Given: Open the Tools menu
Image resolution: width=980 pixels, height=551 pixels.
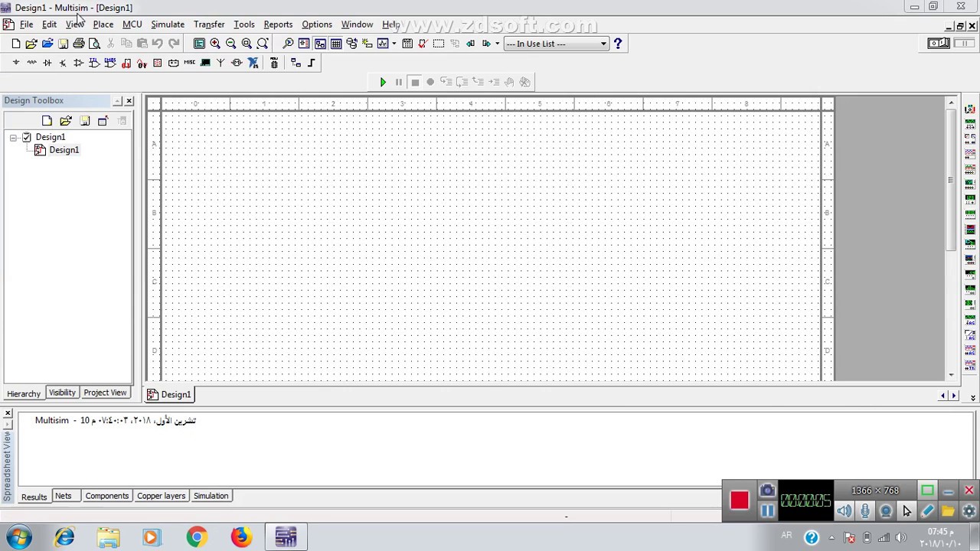Looking at the screenshot, I should pyautogui.click(x=244, y=24).
